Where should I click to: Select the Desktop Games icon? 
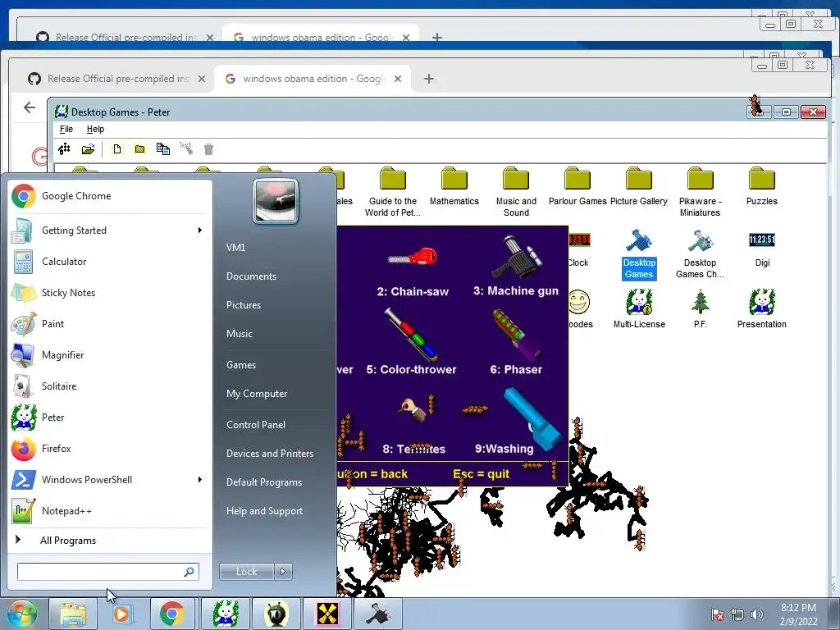point(639,254)
